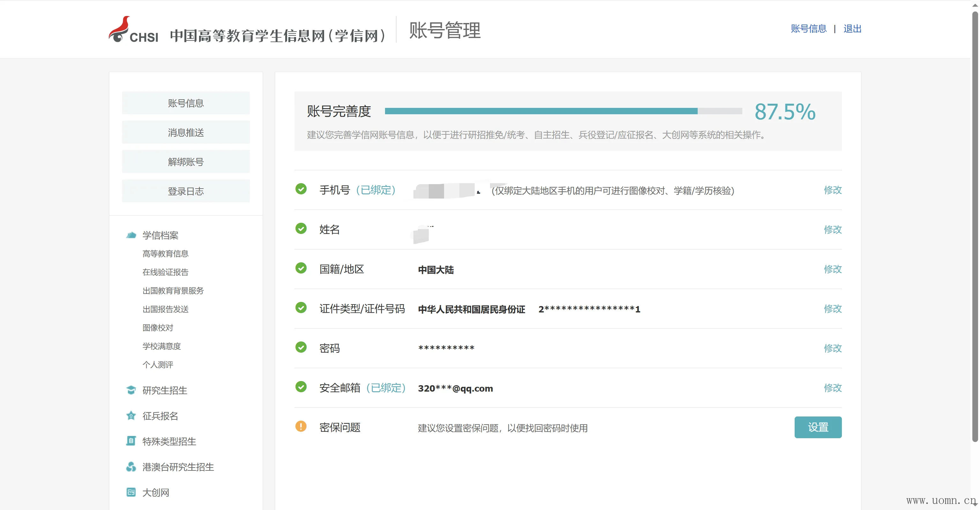Open the 账号信息 sidebar tab
This screenshot has height=510, width=980.
(x=186, y=103)
